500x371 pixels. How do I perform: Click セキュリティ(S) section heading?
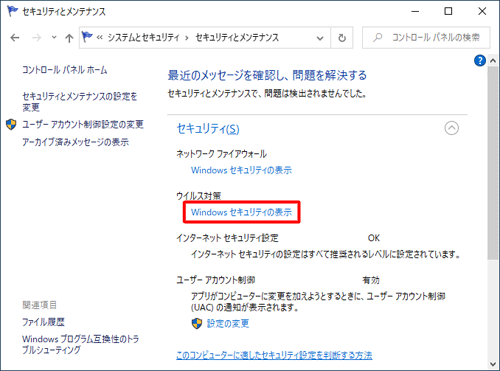pos(208,129)
